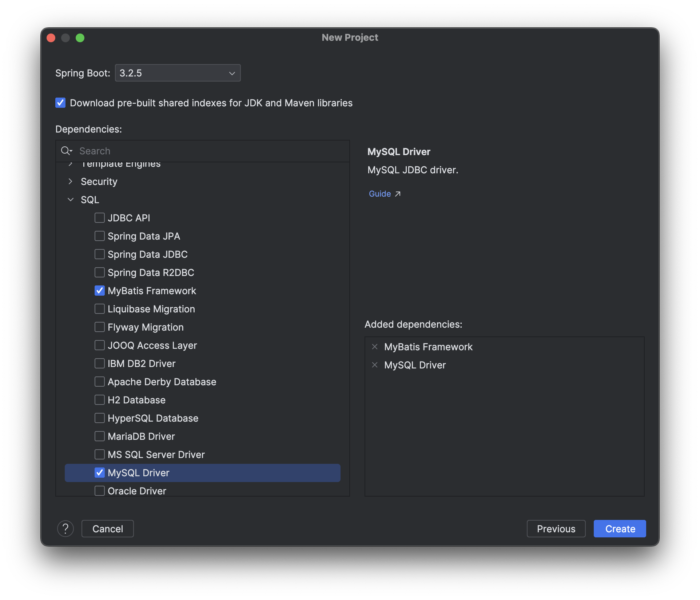Viewport: 700px width, 600px height.
Task: Select the Spring Data JDBC checkbox
Action: pos(99,254)
